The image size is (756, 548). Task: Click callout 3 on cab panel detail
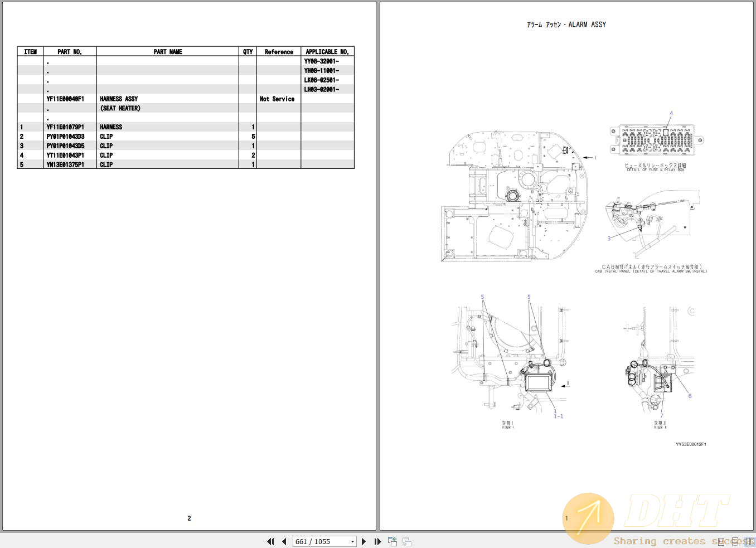[609, 239]
